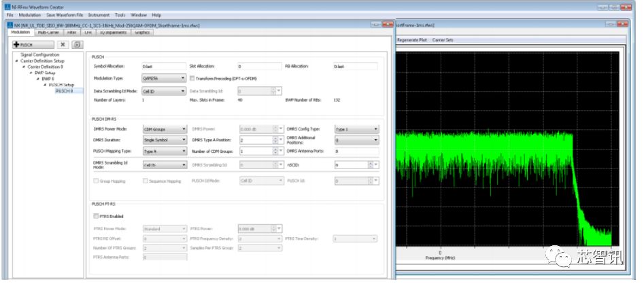
Task: Click the delete X toolbar icon
Action: [63, 45]
